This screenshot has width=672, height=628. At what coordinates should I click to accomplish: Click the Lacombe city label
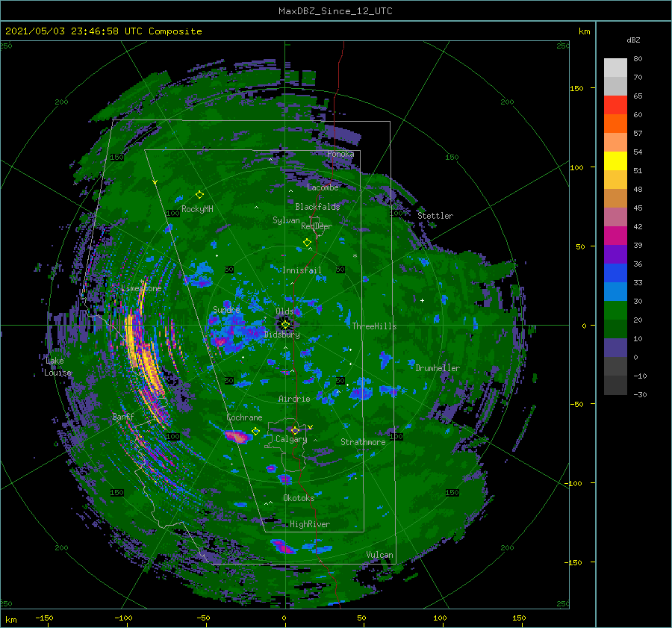pos(323,187)
